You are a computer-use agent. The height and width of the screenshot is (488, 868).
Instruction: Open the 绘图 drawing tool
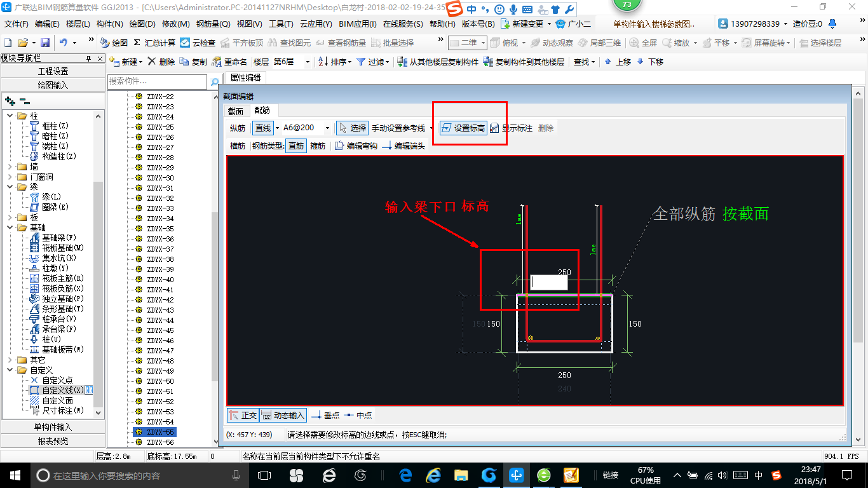pyautogui.click(x=114, y=43)
